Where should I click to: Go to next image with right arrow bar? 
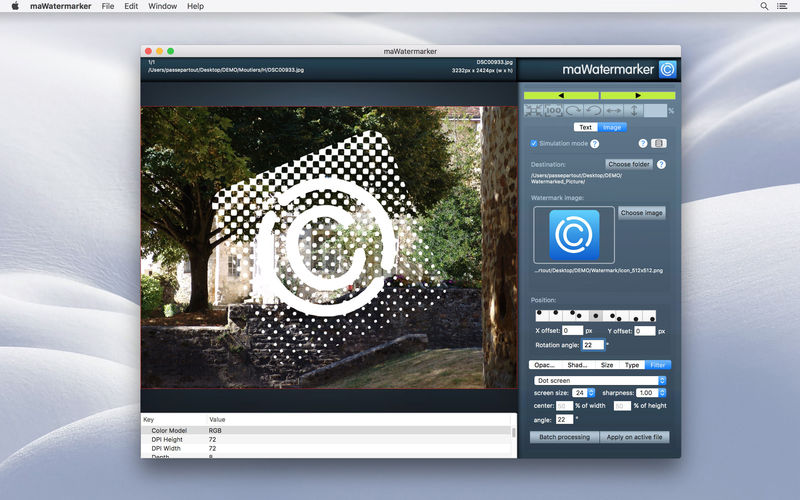638,95
